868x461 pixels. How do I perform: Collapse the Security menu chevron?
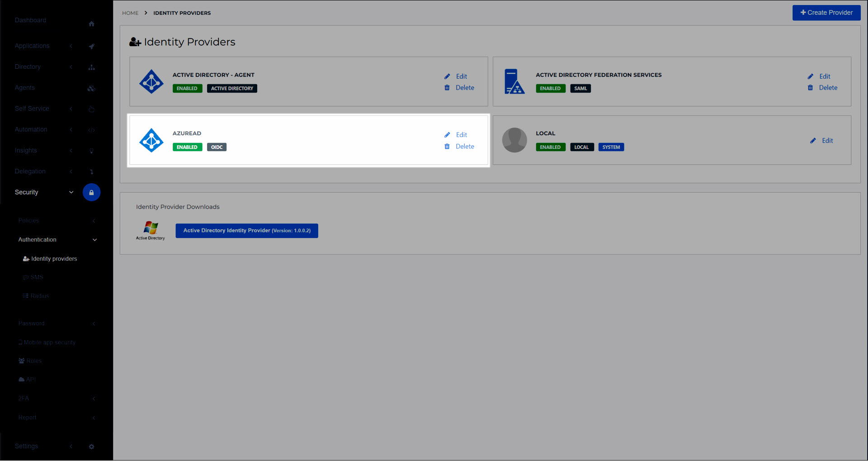pos(71,192)
